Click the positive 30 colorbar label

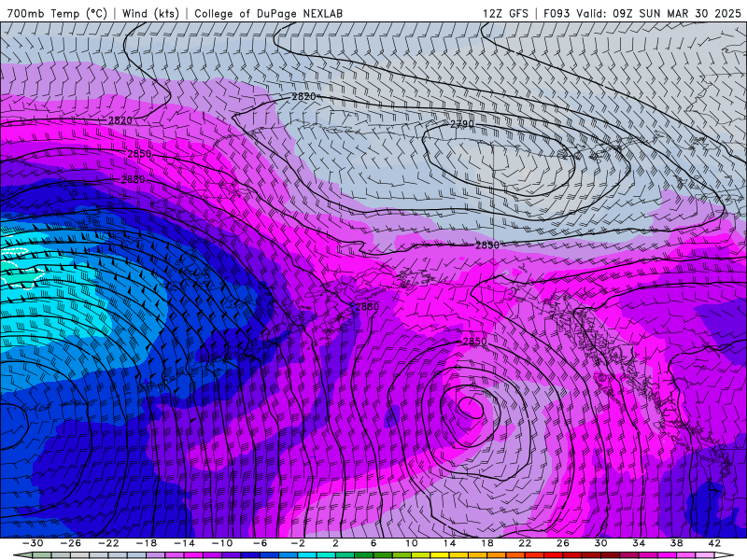600,543
